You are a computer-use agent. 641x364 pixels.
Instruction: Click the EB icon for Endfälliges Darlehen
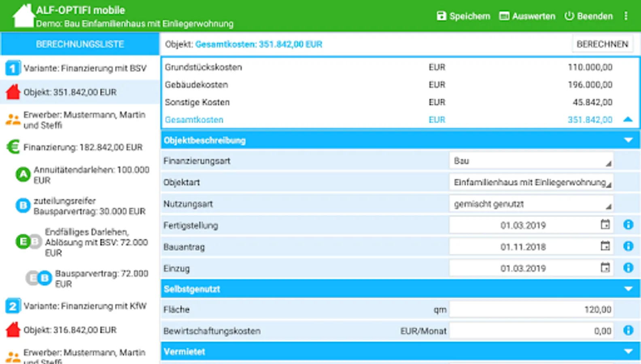(29, 242)
